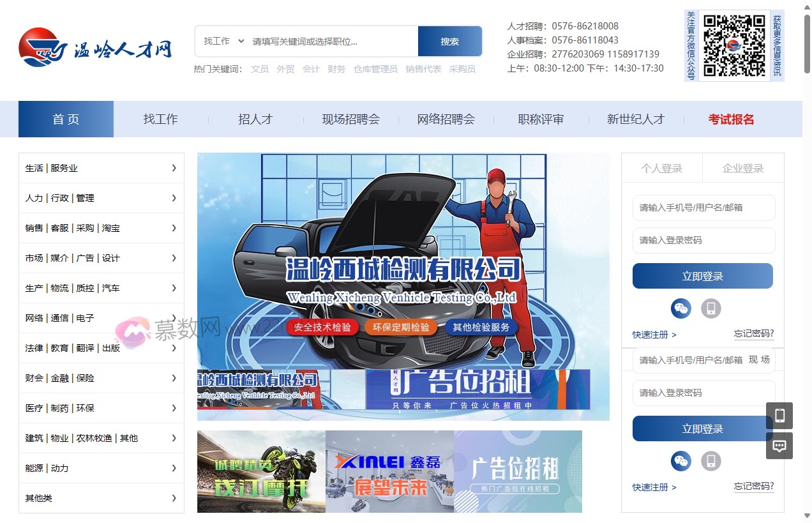The width and height of the screenshot is (812, 523).
Task: Expand the 财会 | 金融 | 保险 category
Action: pyautogui.click(x=101, y=378)
